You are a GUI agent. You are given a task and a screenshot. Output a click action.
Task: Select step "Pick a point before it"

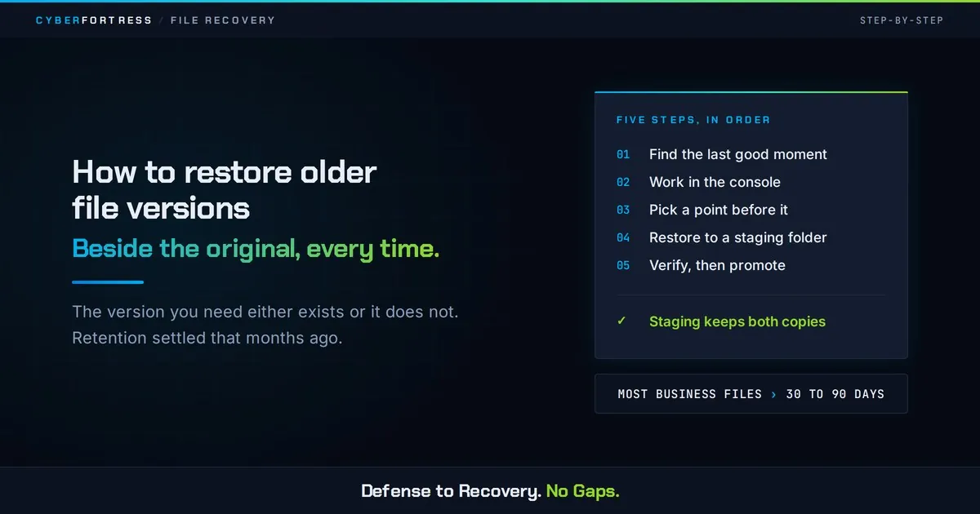click(x=719, y=210)
